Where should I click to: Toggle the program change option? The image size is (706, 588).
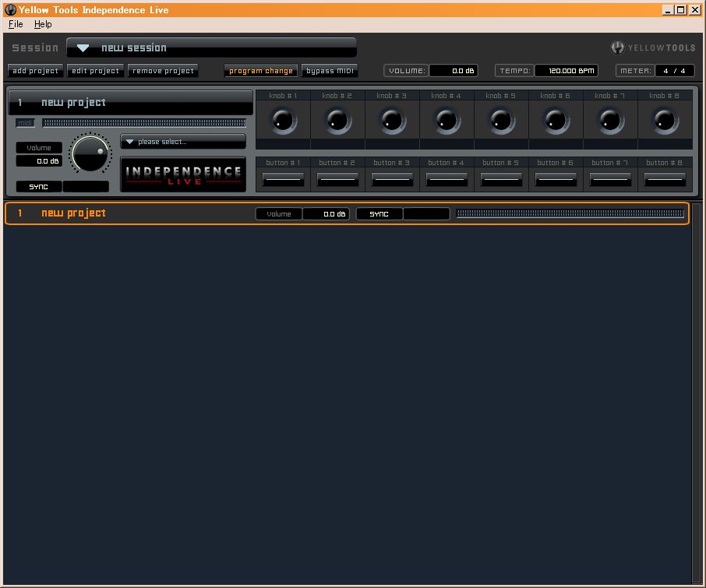point(261,71)
